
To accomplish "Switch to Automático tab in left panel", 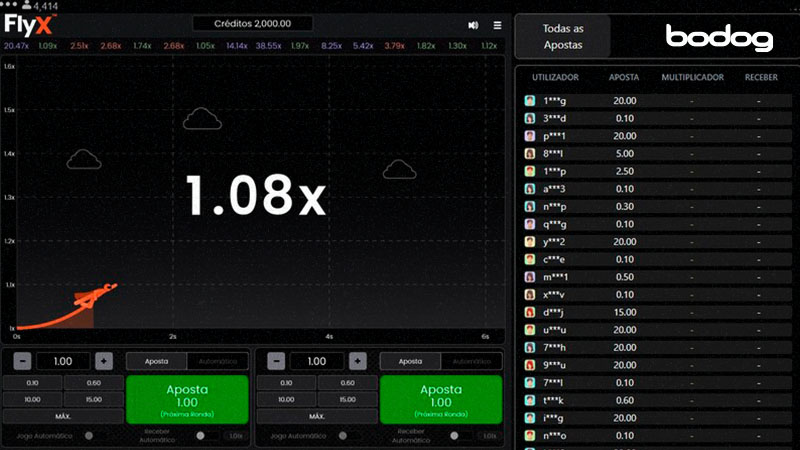I will 219,361.
